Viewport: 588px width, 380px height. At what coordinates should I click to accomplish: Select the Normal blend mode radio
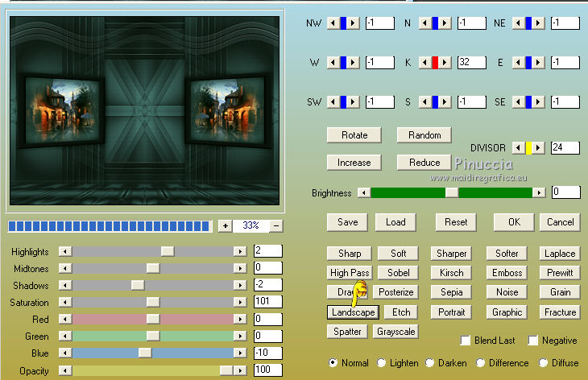click(333, 363)
